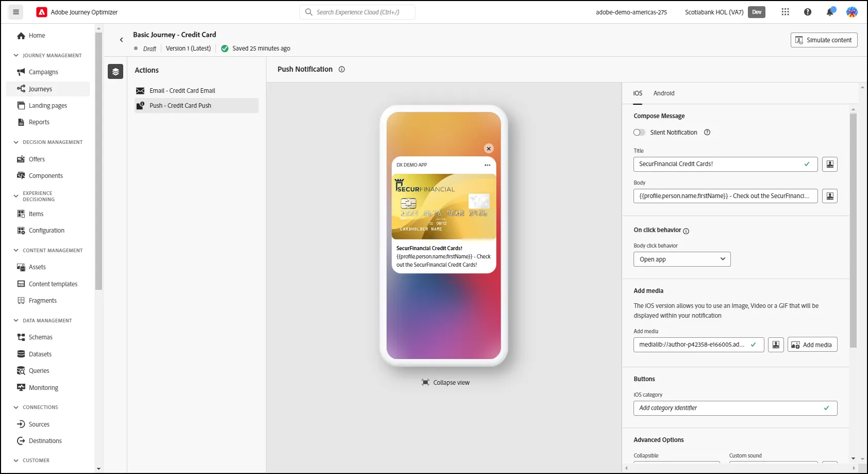The height and width of the screenshot is (474, 868).
Task: Click the Silent Notification help icon
Action: pos(707,133)
